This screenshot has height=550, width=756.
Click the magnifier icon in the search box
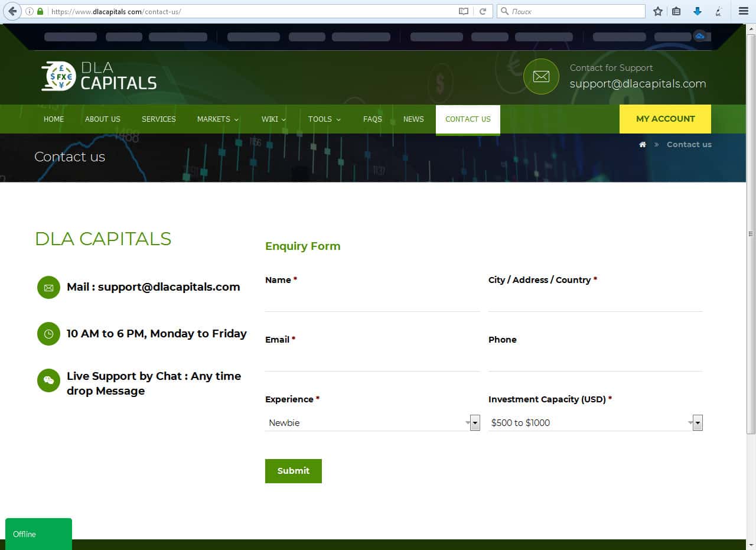point(504,11)
